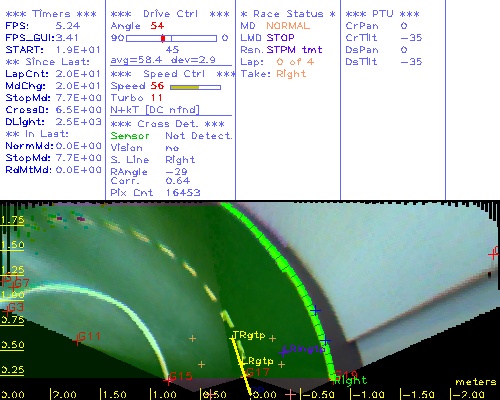The height and width of the screenshot is (400, 500).
Task: Click the G7 red cross marker
Action: pyautogui.click(x=13, y=286)
